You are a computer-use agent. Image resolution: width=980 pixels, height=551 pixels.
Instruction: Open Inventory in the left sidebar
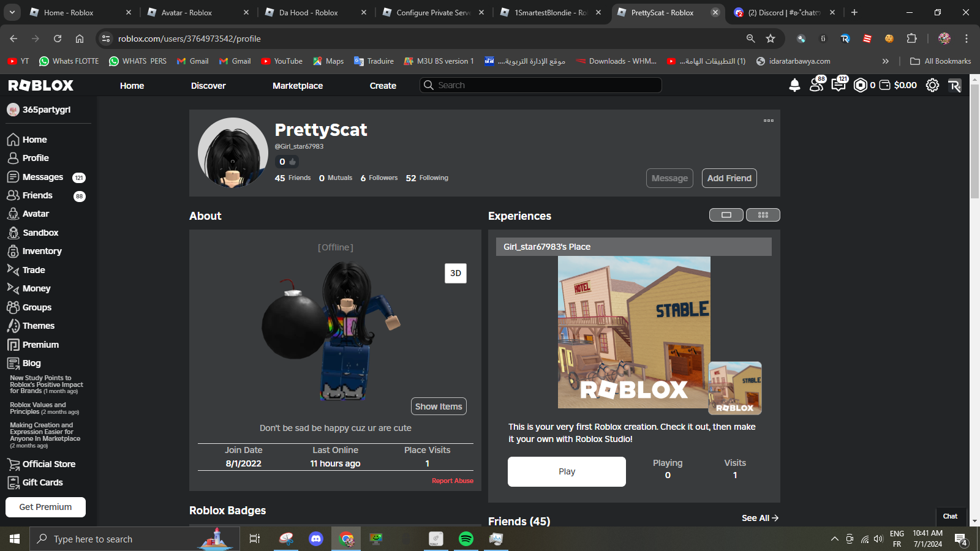(x=34, y=251)
